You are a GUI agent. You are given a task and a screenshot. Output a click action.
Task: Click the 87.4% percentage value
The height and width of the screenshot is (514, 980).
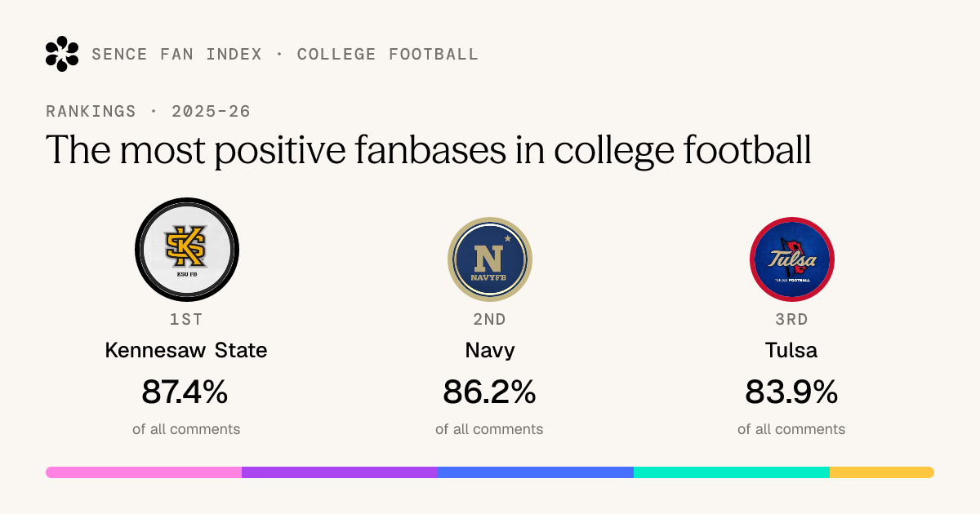point(185,392)
